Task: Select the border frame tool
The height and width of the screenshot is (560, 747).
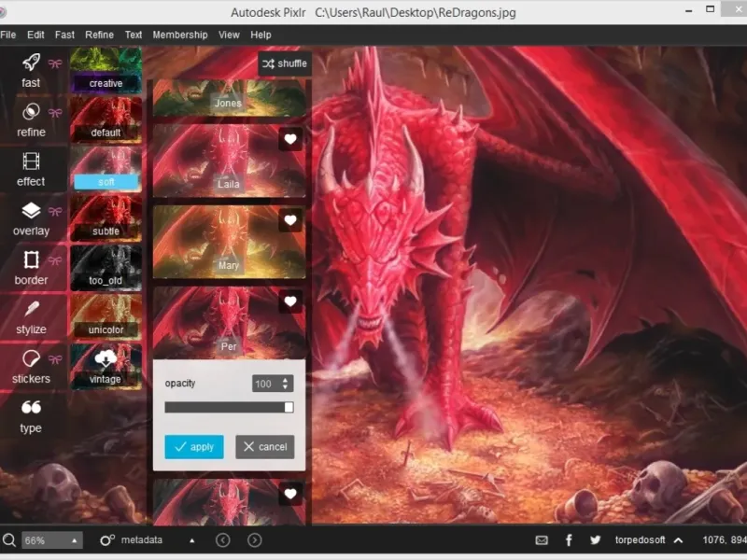Action: pyautogui.click(x=31, y=268)
